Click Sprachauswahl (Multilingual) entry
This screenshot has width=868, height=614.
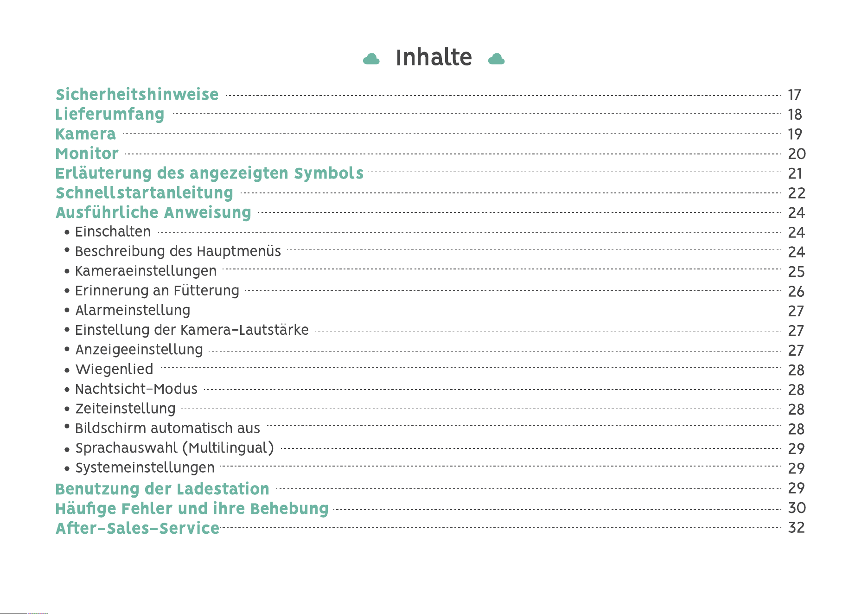pos(175,448)
